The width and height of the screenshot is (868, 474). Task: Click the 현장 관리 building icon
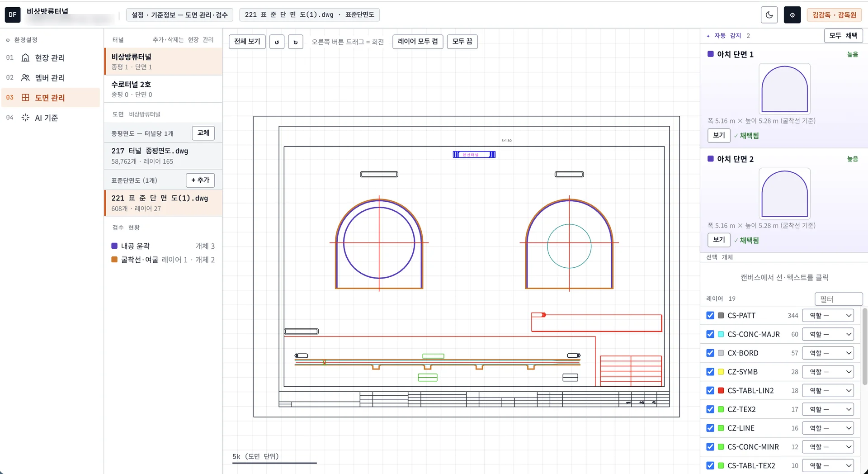[26, 58]
